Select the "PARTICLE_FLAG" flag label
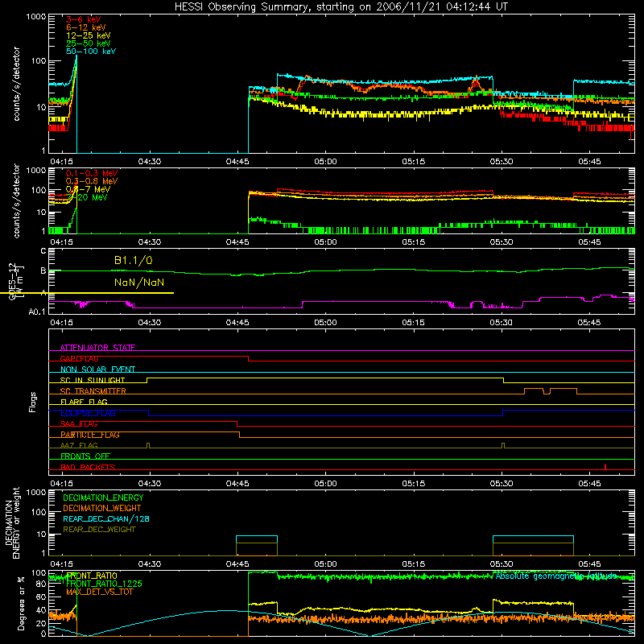Viewport: 644px width, 644px height. [x=90, y=435]
